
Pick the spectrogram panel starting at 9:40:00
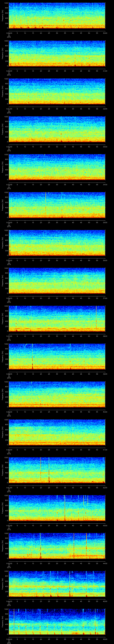57,432
